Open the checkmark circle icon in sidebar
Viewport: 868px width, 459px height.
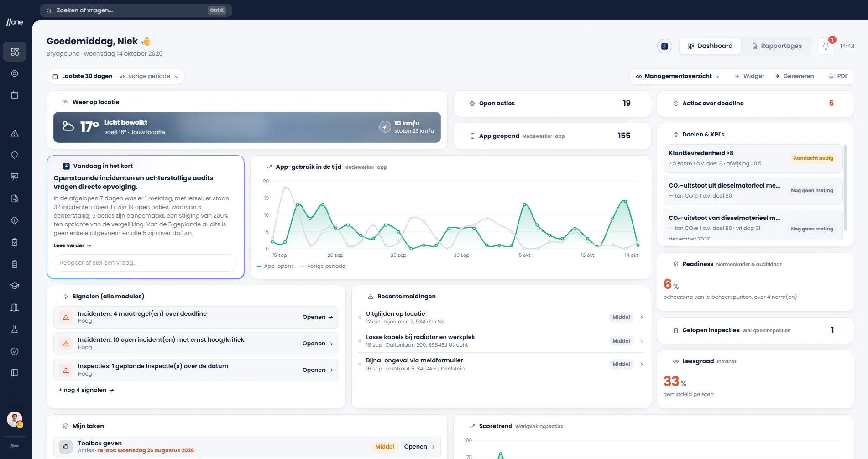coord(15,351)
